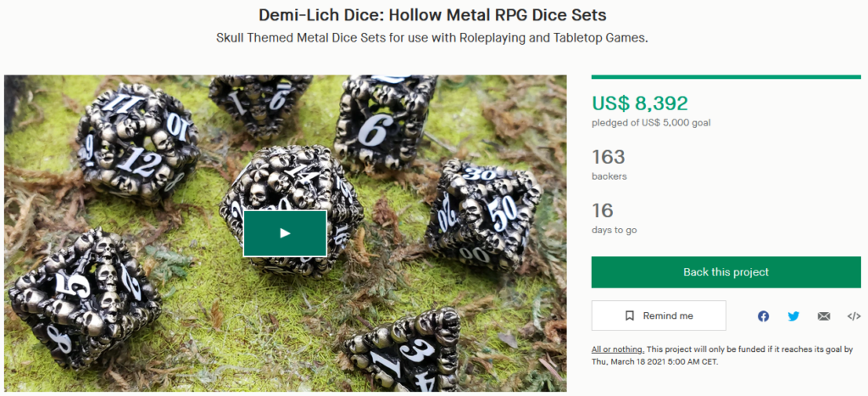Click the Back this project button
The image size is (868, 396).
(726, 272)
